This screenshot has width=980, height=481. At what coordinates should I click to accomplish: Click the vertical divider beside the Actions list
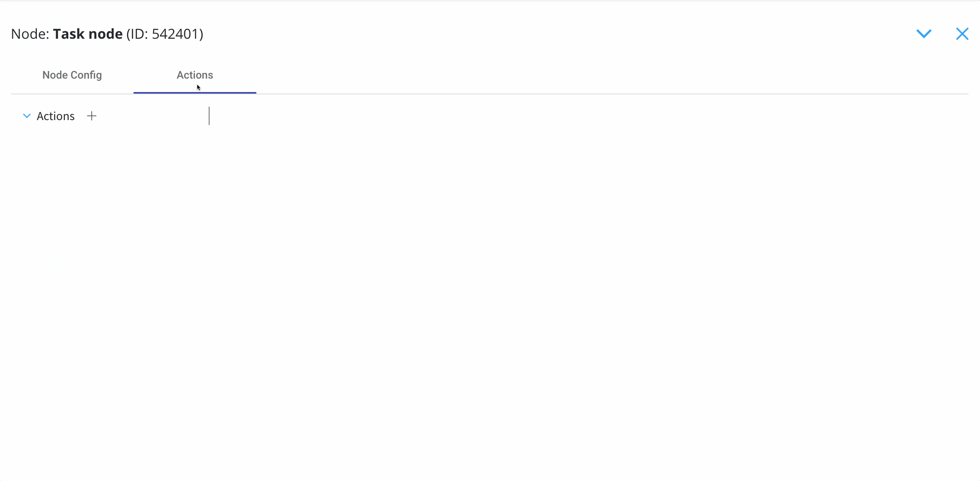tap(209, 116)
